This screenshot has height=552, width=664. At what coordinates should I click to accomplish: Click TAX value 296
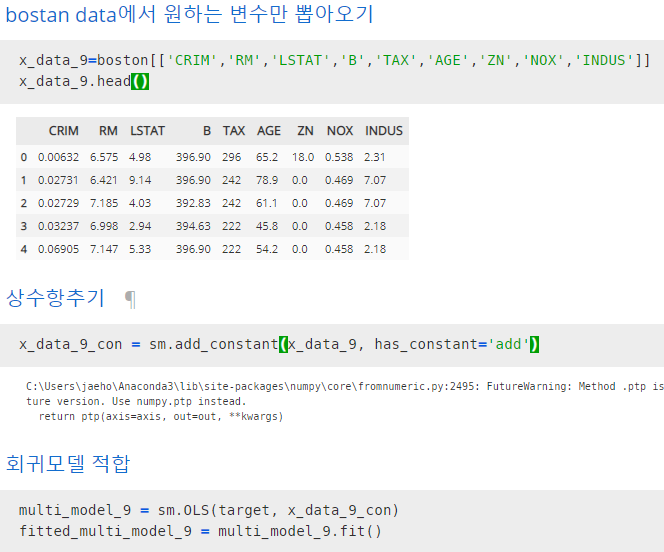click(x=232, y=157)
